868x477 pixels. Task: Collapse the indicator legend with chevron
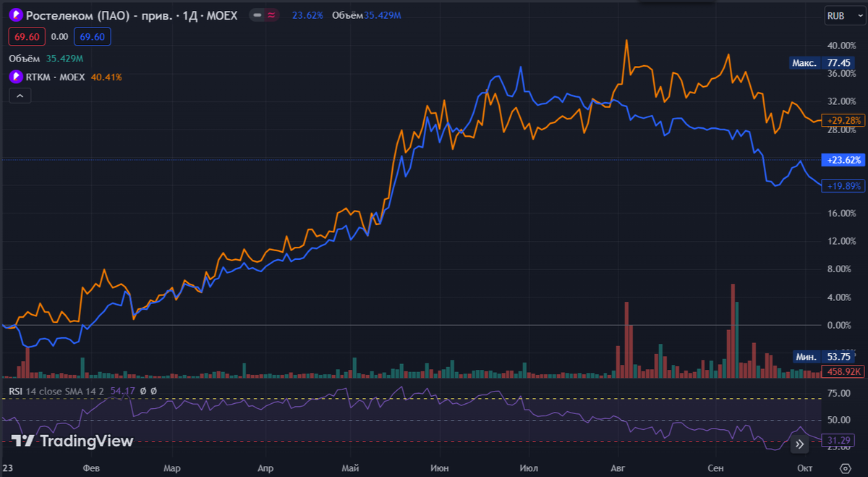tap(20, 96)
